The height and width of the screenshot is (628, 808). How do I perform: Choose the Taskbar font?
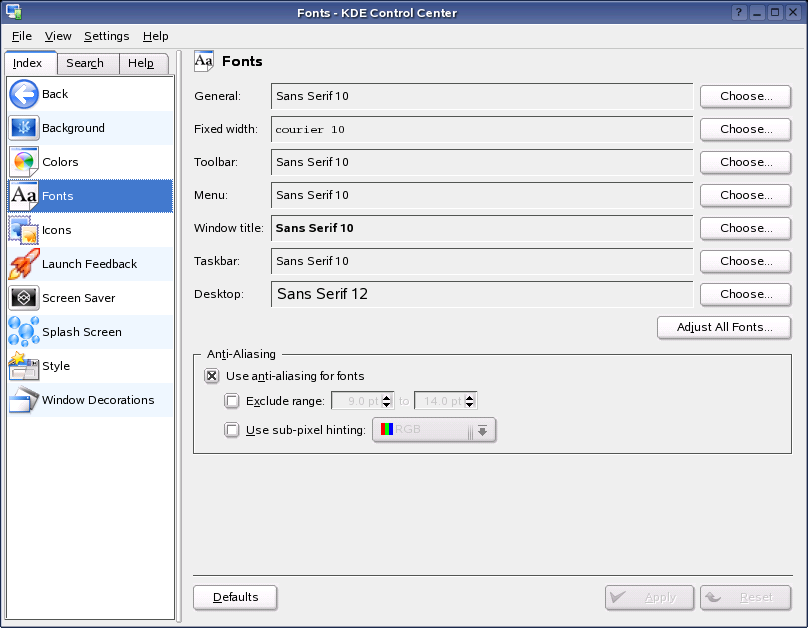[x=745, y=261]
